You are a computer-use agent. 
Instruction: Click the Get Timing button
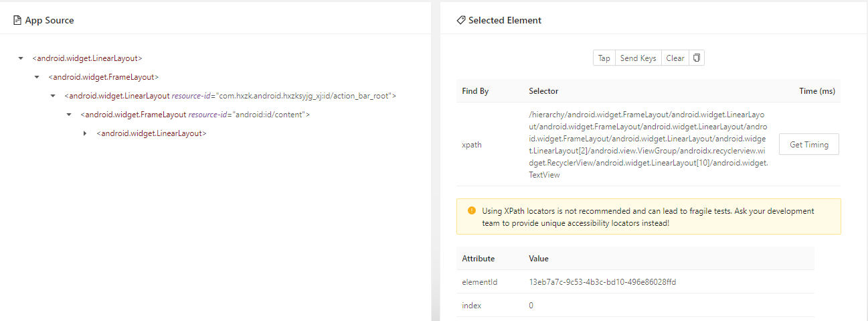pos(808,145)
